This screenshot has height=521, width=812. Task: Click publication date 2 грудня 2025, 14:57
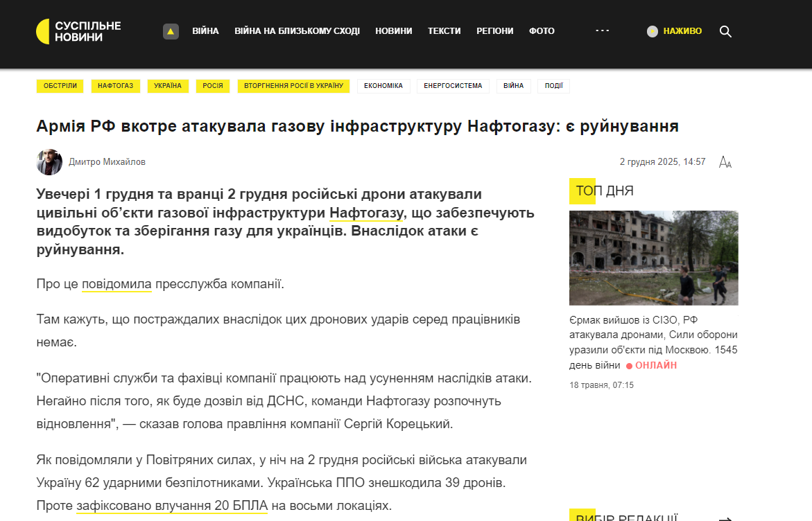tap(662, 162)
